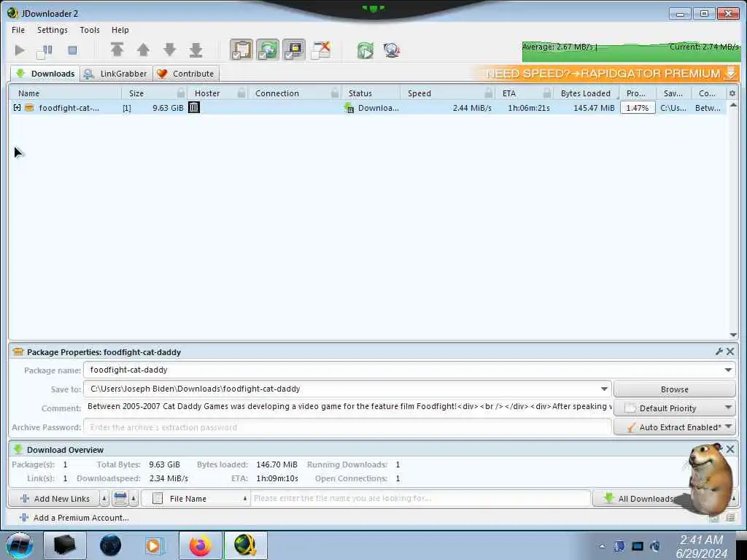Open the Auto Extract Enabled dropdown
This screenshot has width=747, height=560.
(x=674, y=427)
